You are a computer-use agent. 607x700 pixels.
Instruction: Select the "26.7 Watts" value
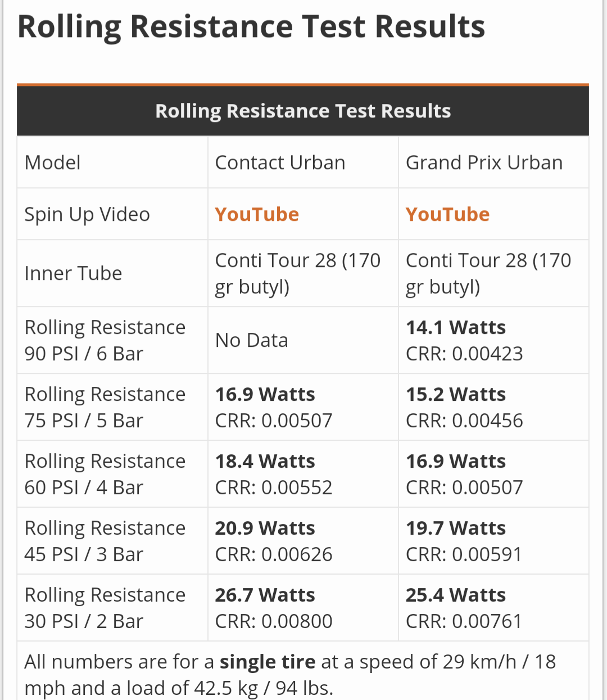[x=265, y=595]
